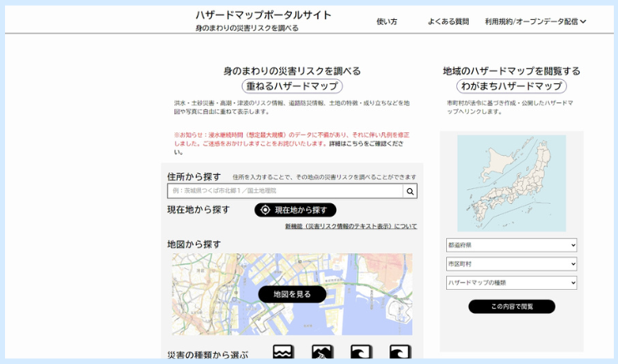
Task: Open the 新機能（災害リスク情報のテキスト表示）について link
Action: [350, 227]
